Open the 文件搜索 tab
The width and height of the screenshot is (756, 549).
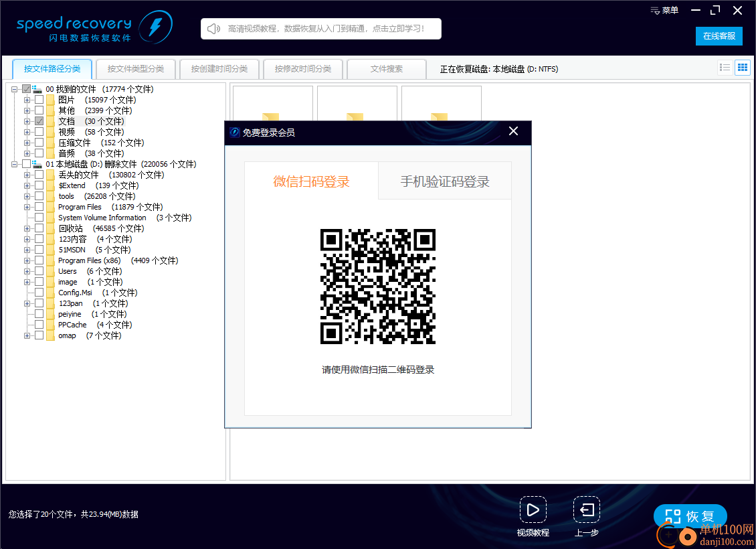click(387, 69)
